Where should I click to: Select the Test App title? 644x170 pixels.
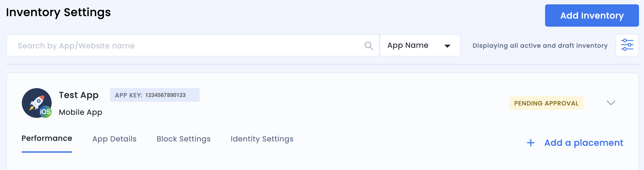[79, 95]
